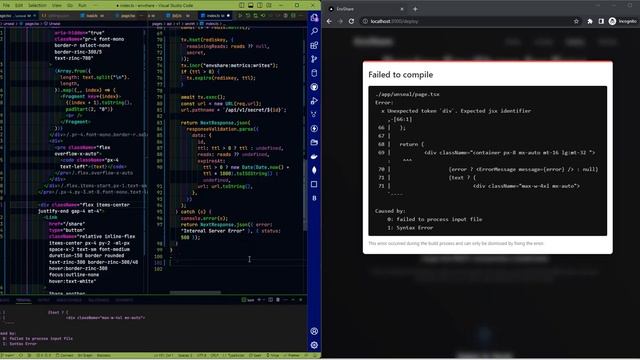Open the Chrome side panel icon
The height and width of the screenshot is (360, 640).
601,21
